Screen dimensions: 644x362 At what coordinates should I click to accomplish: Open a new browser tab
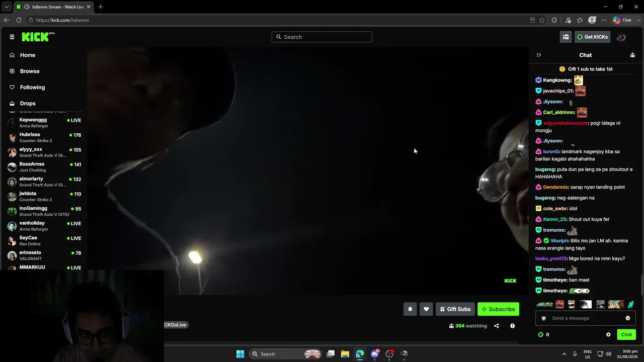tap(101, 7)
